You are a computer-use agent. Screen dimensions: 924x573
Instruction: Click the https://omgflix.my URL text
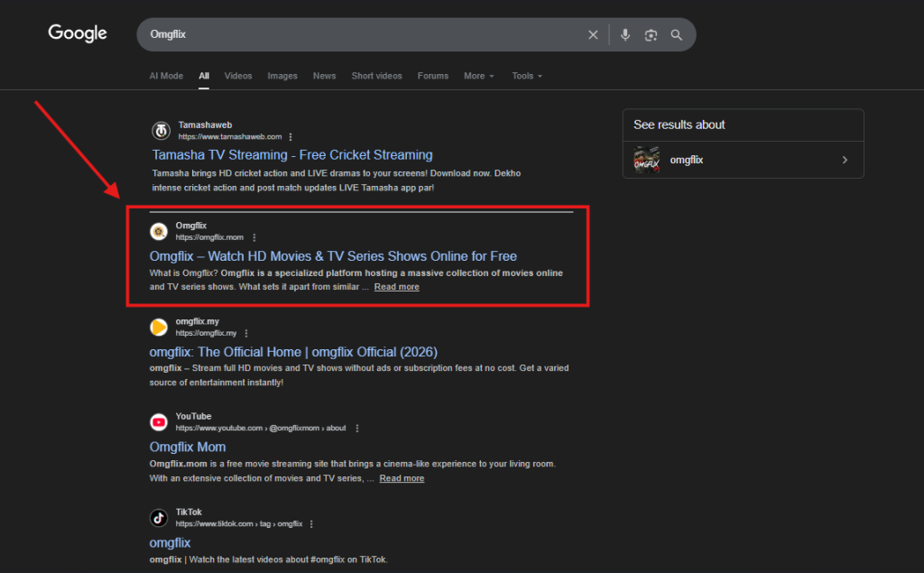[206, 333]
